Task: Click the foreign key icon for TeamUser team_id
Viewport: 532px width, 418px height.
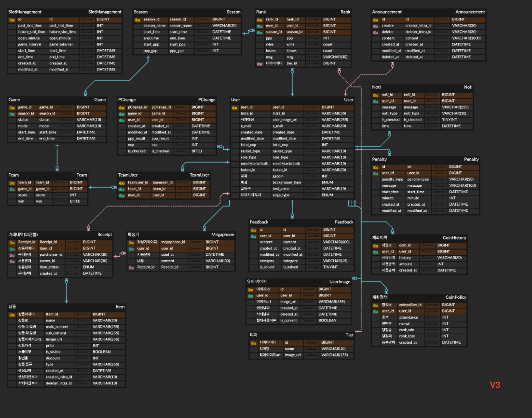Action: tap(122, 189)
